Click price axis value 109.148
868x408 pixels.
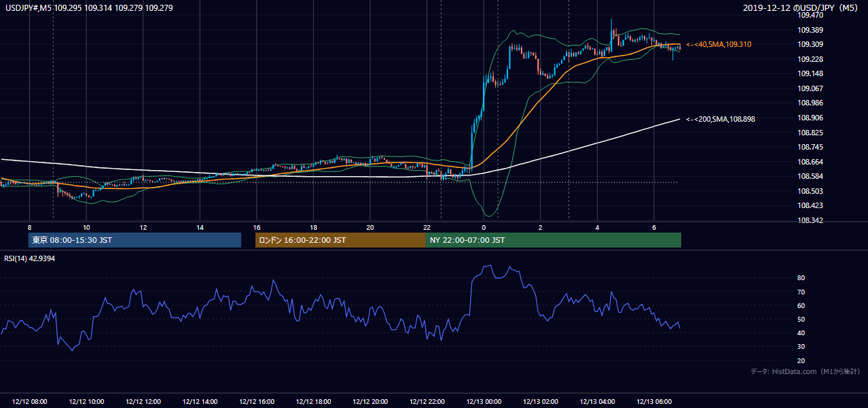click(x=810, y=73)
